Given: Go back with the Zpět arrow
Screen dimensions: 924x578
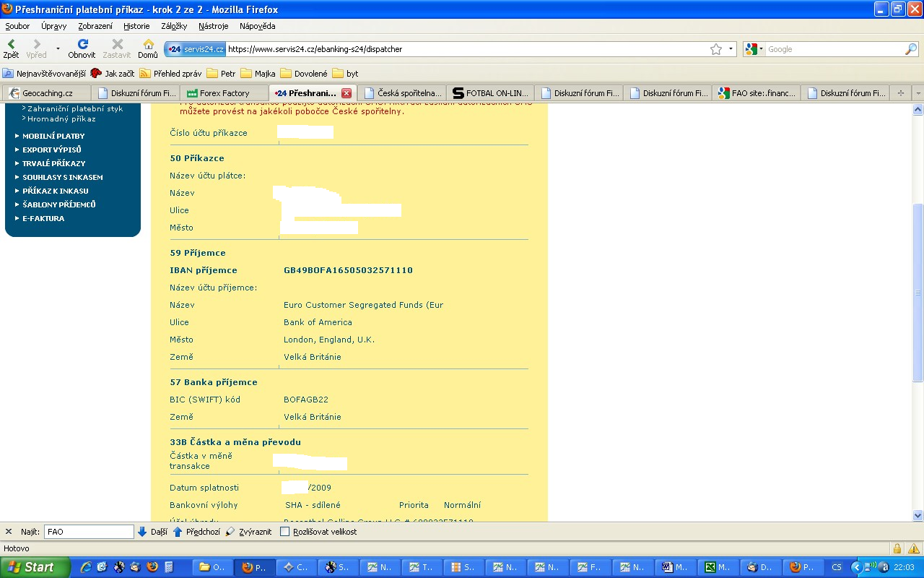Looking at the screenshot, I should 11,48.
